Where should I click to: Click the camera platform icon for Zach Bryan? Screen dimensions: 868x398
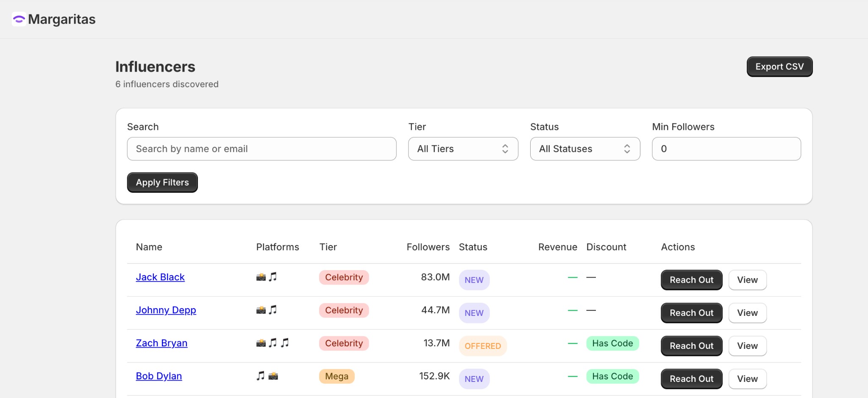click(x=261, y=343)
